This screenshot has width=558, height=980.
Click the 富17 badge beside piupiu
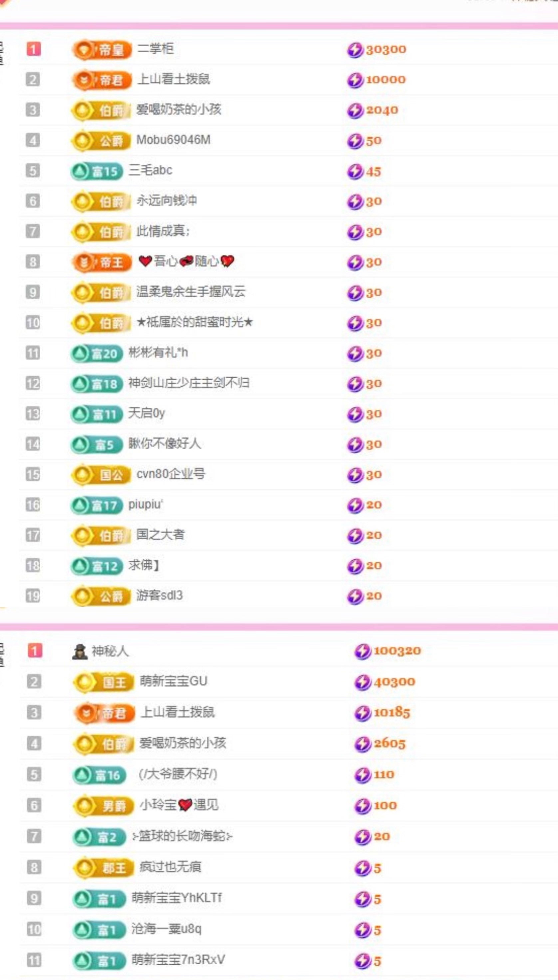click(x=97, y=505)
